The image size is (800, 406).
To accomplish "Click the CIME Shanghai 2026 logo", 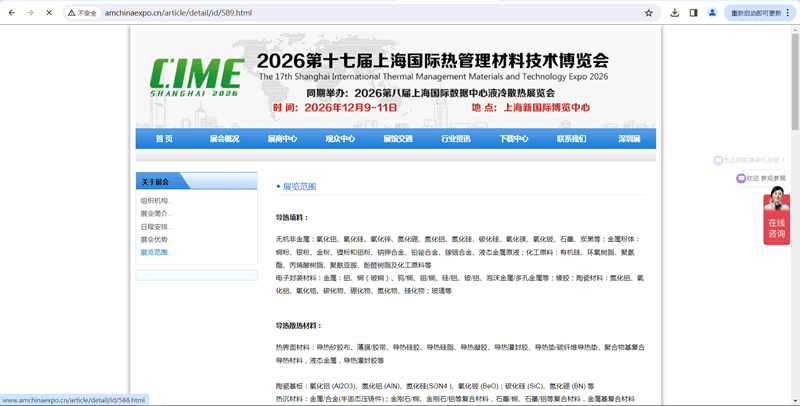I will point(195,76).
